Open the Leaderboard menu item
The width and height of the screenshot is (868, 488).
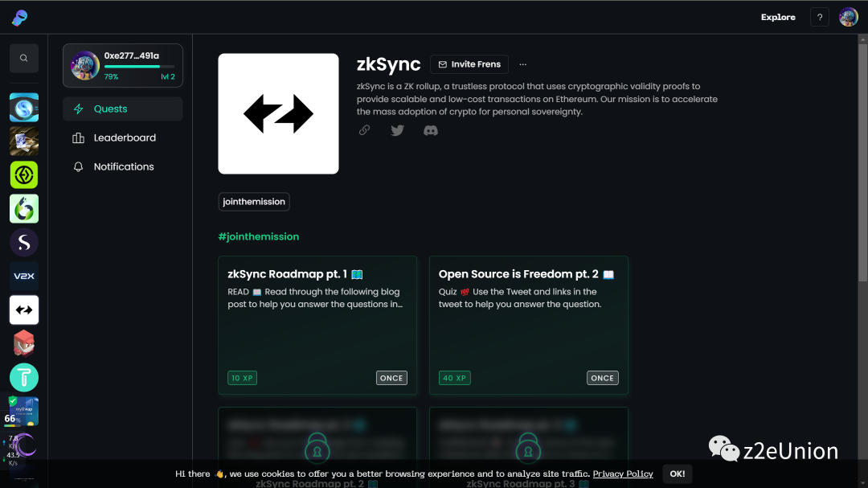click(x=123, y=137)
